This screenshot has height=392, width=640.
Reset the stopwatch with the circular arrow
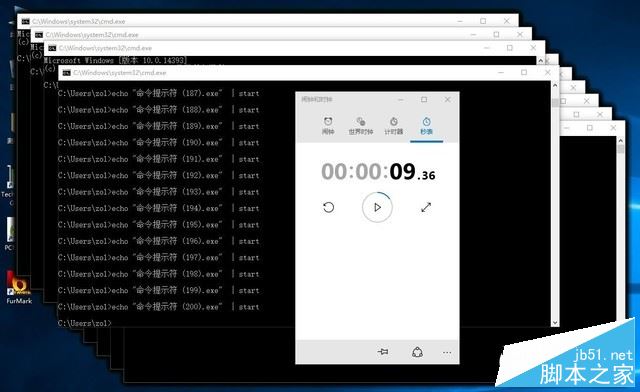(329, 207)
